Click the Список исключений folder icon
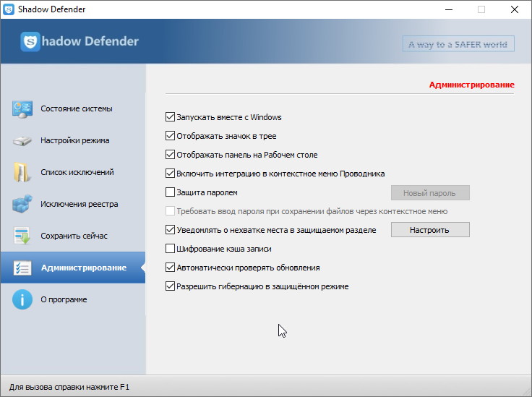This screenshot has width=532, height=397. 22,172
